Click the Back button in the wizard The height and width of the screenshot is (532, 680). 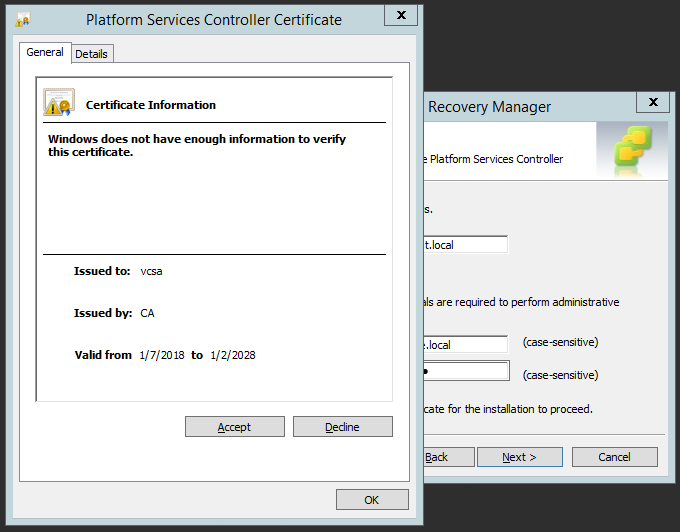coord(437,457)
